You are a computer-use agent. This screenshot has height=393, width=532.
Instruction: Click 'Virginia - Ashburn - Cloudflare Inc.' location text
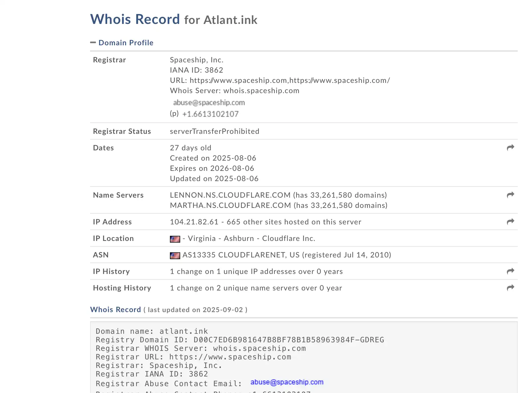[251, 238]
